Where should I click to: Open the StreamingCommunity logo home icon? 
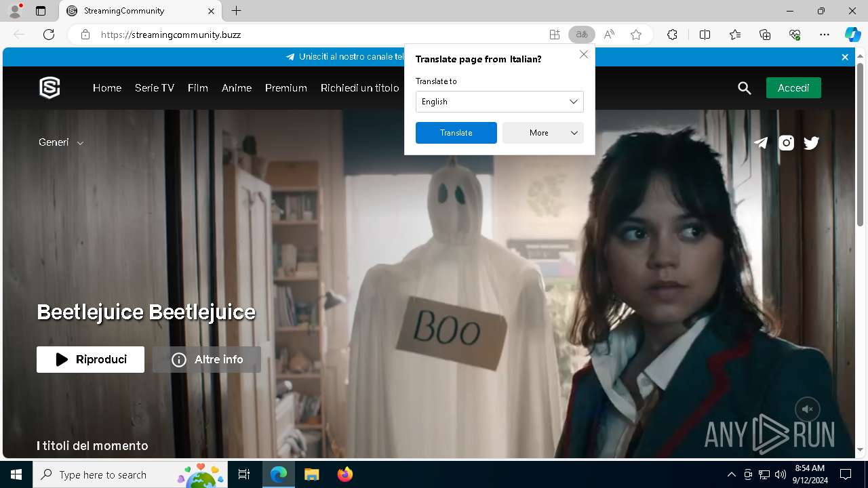click(x=50, y=88)
